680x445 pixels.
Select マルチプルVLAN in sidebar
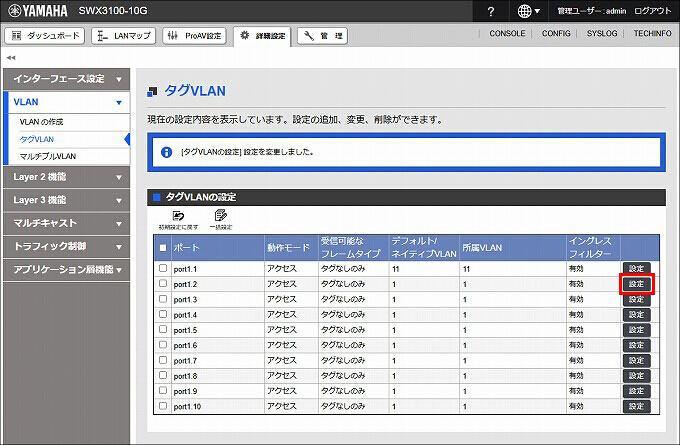tap(48, 156)
